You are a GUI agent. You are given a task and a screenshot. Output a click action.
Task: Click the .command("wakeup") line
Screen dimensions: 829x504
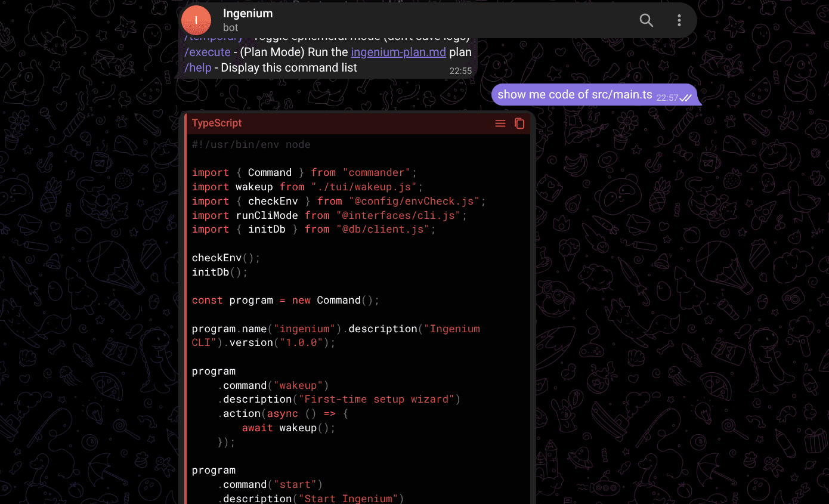pos(273,385)
